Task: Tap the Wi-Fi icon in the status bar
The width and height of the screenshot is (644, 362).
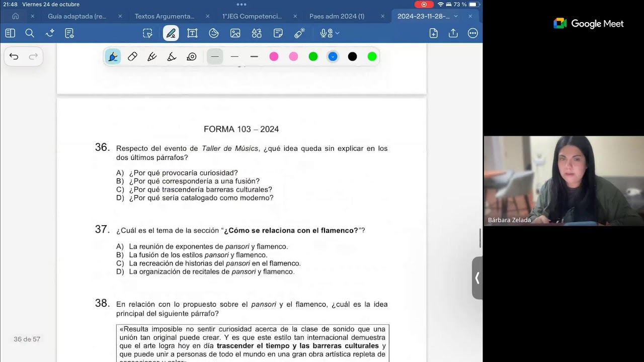Action: [441, 5]
